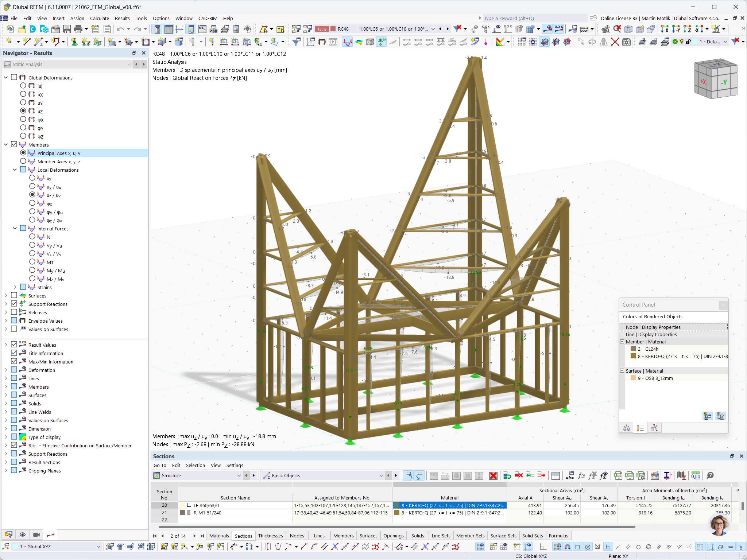Open the Calculate menu
The height and width of the screenshot is (560, 747).
point(99,18)
